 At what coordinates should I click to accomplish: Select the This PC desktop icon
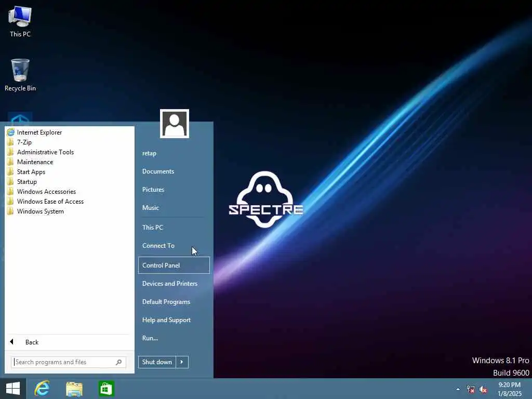click(20, 21)
